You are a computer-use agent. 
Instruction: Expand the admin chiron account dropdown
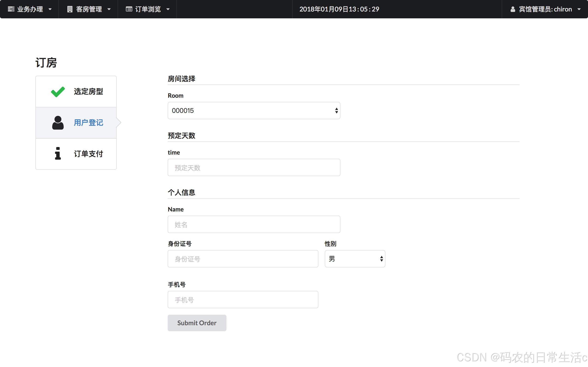545,9
